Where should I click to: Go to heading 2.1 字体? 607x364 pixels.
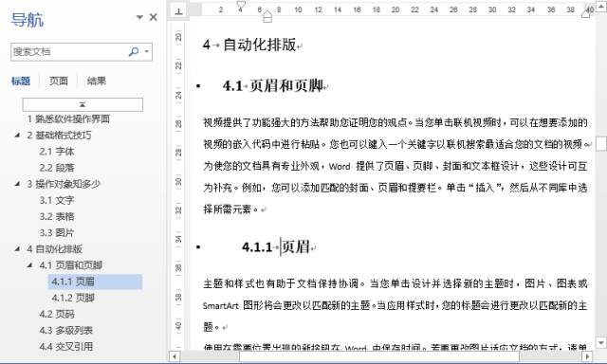click(57, 152)
